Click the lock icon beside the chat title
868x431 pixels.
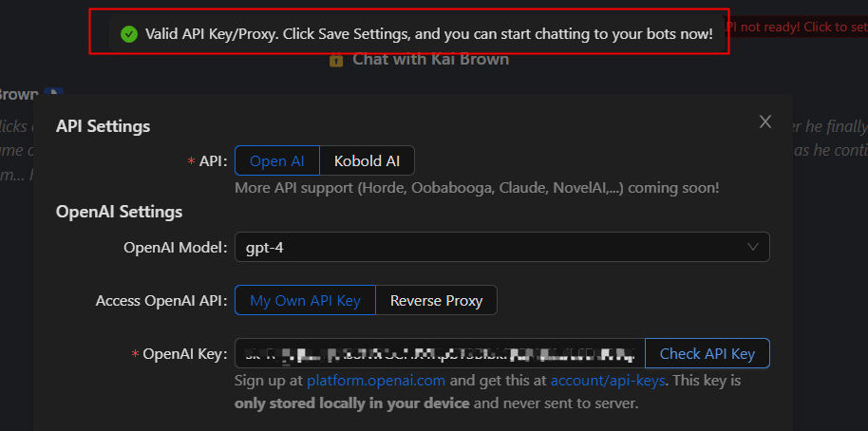tap(336, 60)
